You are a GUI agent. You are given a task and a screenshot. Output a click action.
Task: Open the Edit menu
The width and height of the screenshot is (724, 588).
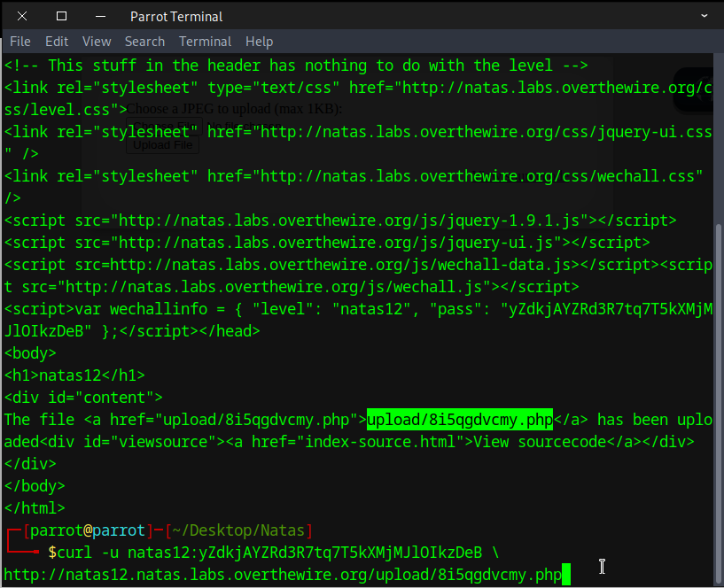pos(57,42)
